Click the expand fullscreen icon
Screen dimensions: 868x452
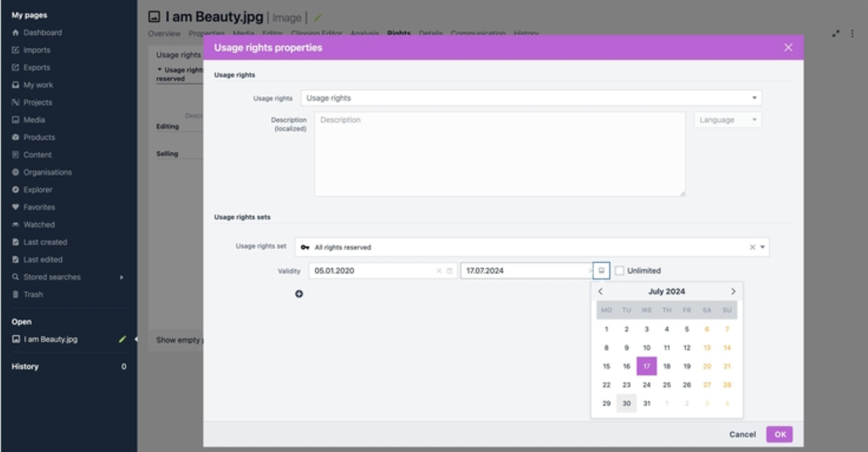836,34
